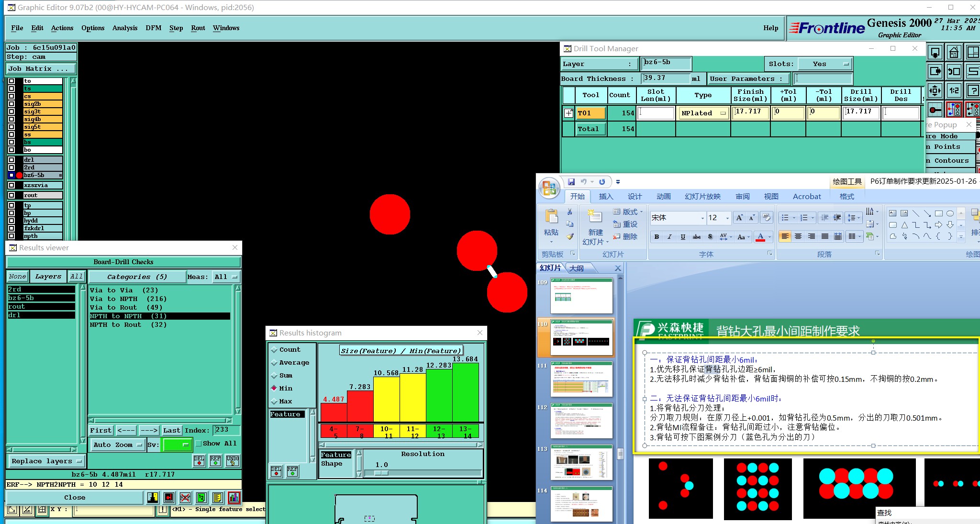The image size is (980, 524).
Task: Open the Auto Zoom dropdown
Action: coord(117,445)
